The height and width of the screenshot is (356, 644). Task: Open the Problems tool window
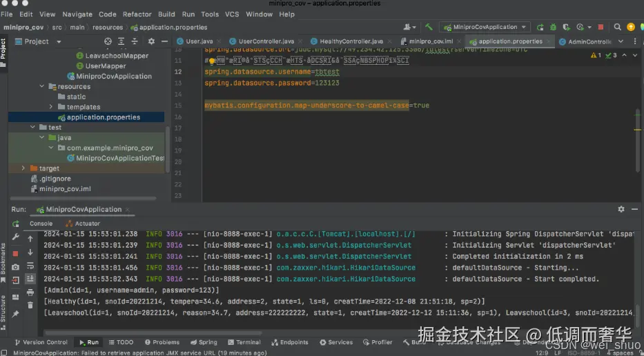pos(162,342)
